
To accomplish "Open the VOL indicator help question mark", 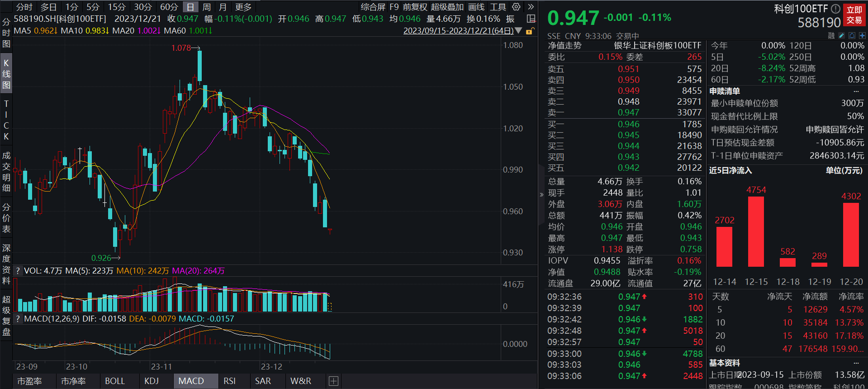I will click(x=18, y=271).
